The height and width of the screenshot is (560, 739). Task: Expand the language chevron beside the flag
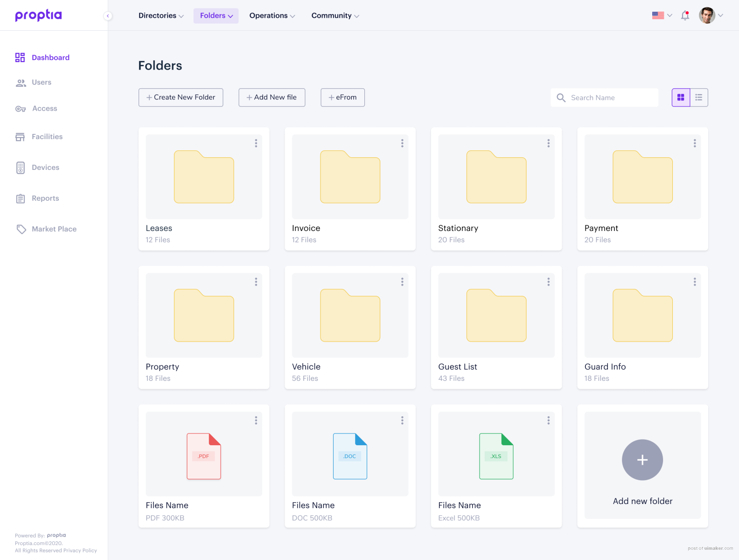click(x=670, y=15)
